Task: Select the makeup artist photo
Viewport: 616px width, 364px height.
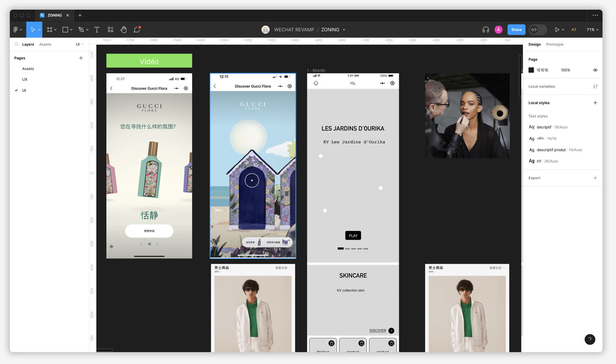Action: (467, 115)
